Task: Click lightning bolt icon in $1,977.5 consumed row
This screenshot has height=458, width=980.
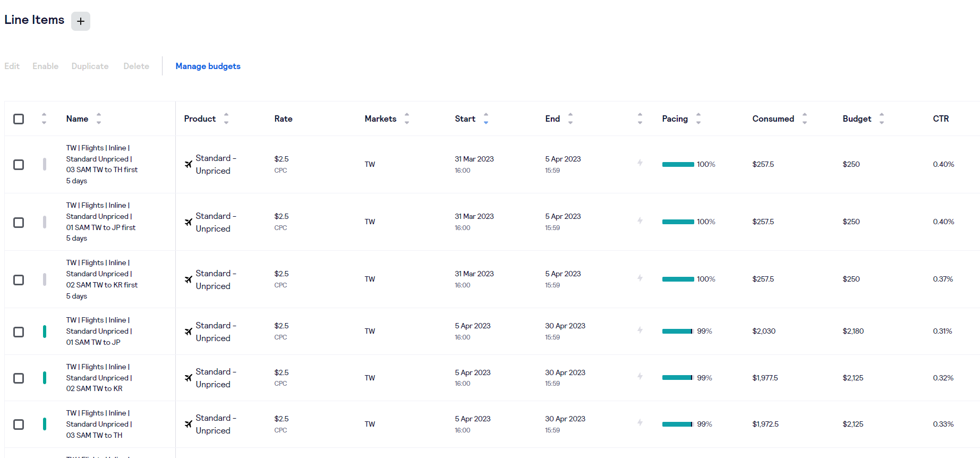Action: click(640, 376)
